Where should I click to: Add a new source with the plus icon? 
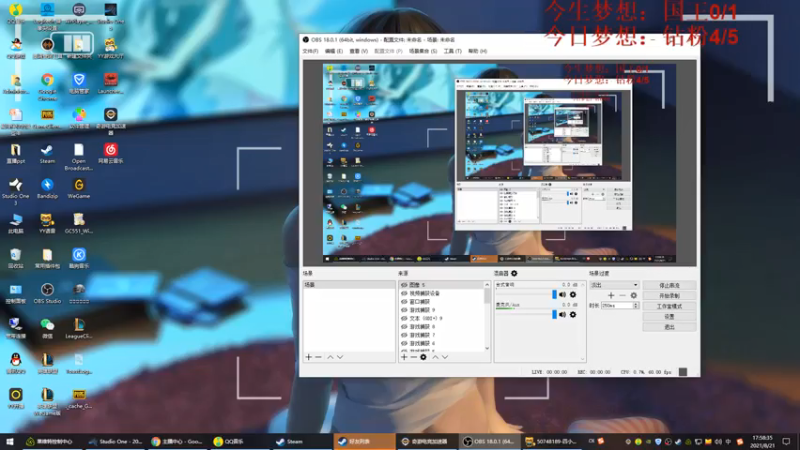coord(404,357)
